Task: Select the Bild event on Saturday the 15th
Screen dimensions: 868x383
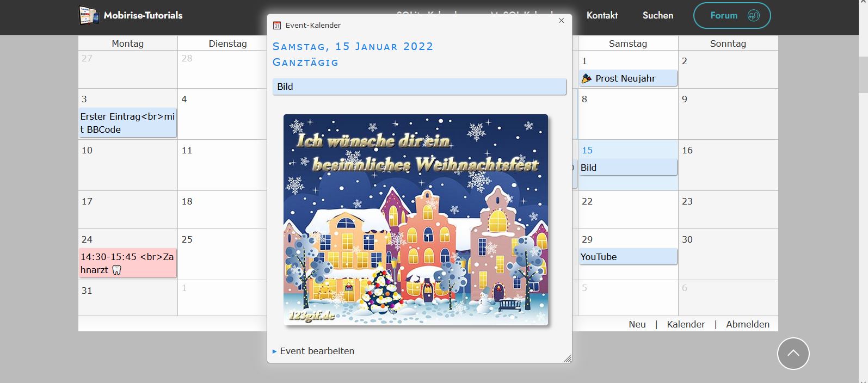Action: 627,168
